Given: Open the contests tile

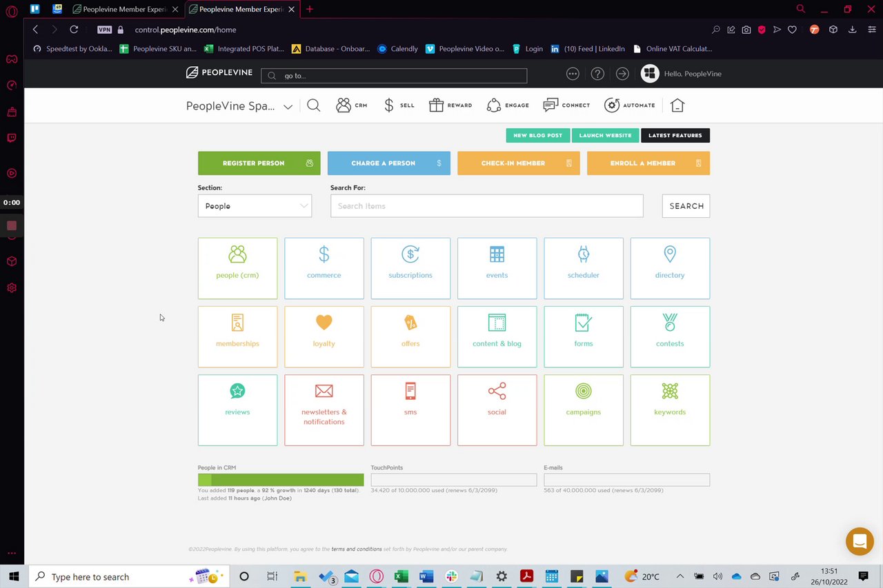Looking at the screenshot, I should tap(670, 336).
